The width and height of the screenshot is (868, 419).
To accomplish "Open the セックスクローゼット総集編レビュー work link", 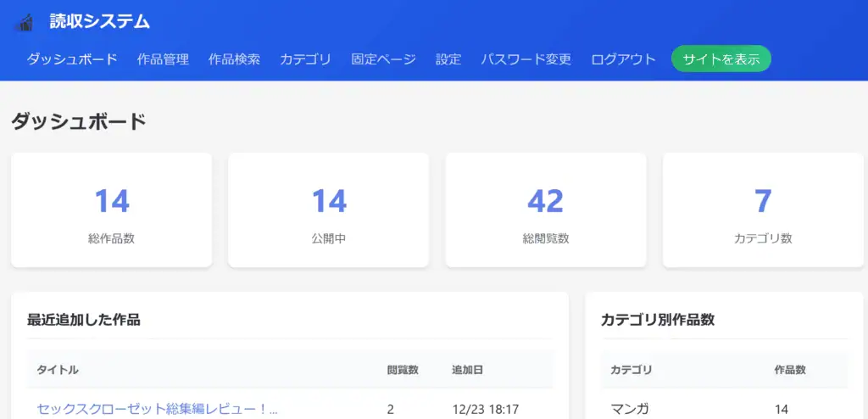I will [157, 409].
